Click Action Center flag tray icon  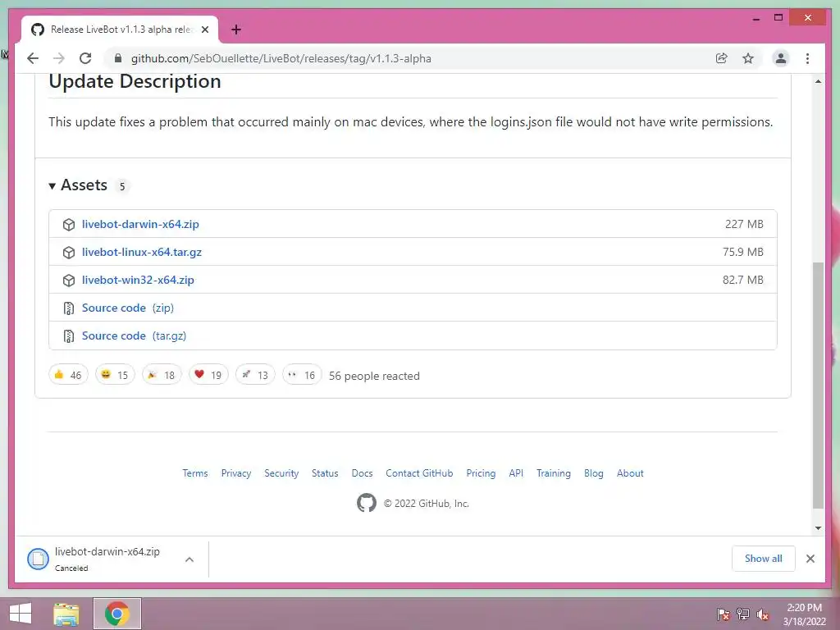click(x=724, y=614)
